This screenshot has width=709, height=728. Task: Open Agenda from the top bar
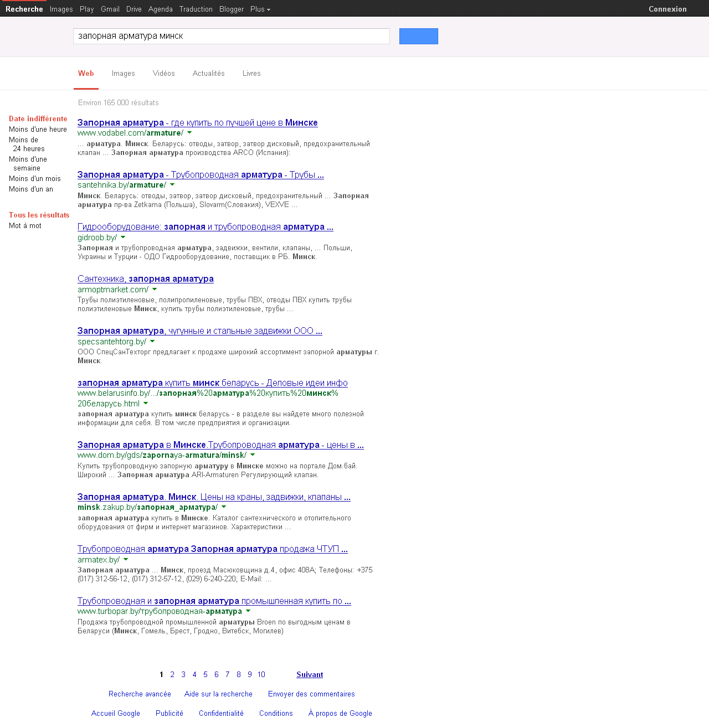click(x=161, y=9)
